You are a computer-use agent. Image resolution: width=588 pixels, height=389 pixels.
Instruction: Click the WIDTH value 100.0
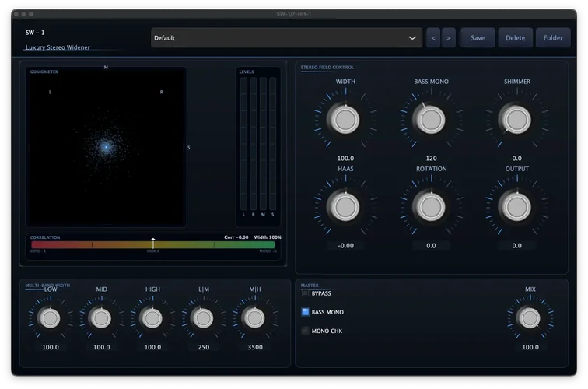point(345,158)
